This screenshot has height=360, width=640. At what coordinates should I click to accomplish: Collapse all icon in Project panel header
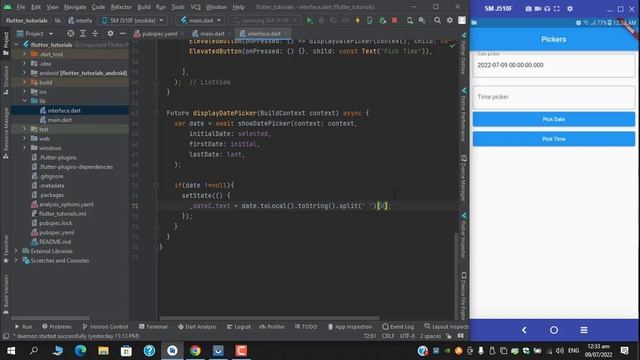(95, 33)
